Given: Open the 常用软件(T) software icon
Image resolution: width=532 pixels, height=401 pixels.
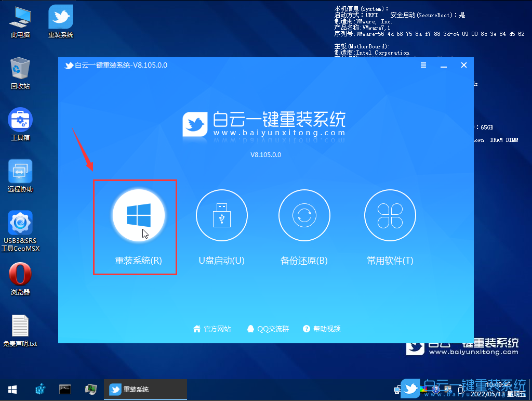Looking at the screenshot, I should (390, 215).
